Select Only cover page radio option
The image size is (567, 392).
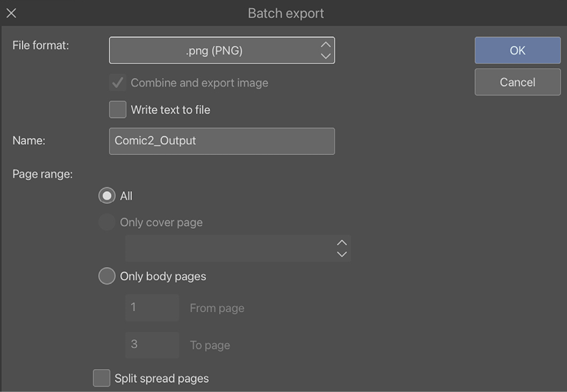(107, 222)
